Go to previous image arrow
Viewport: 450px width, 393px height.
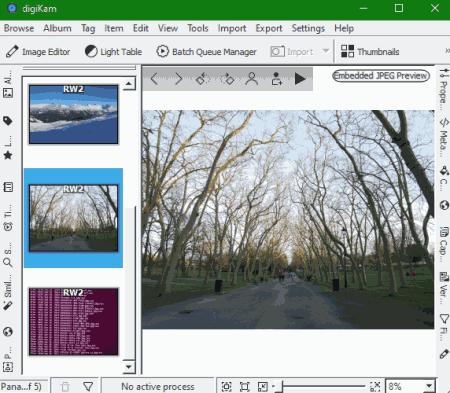154,79
